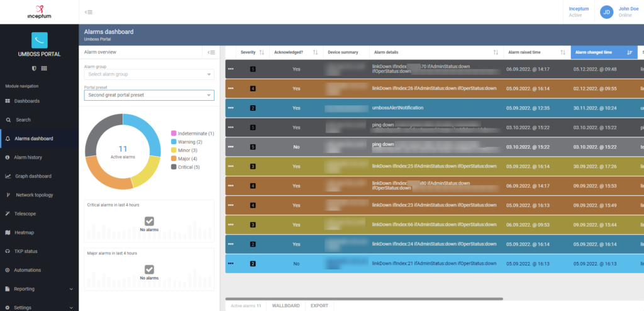Click checkmark in Major alarms last 4 hours
Viewport: 644px width, 311px height.
[149, 270]
